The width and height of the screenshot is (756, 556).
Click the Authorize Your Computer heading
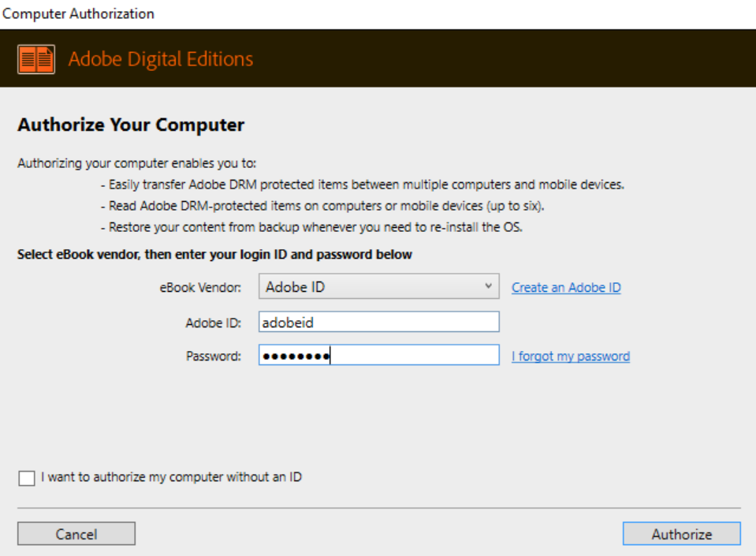[131, 125]
